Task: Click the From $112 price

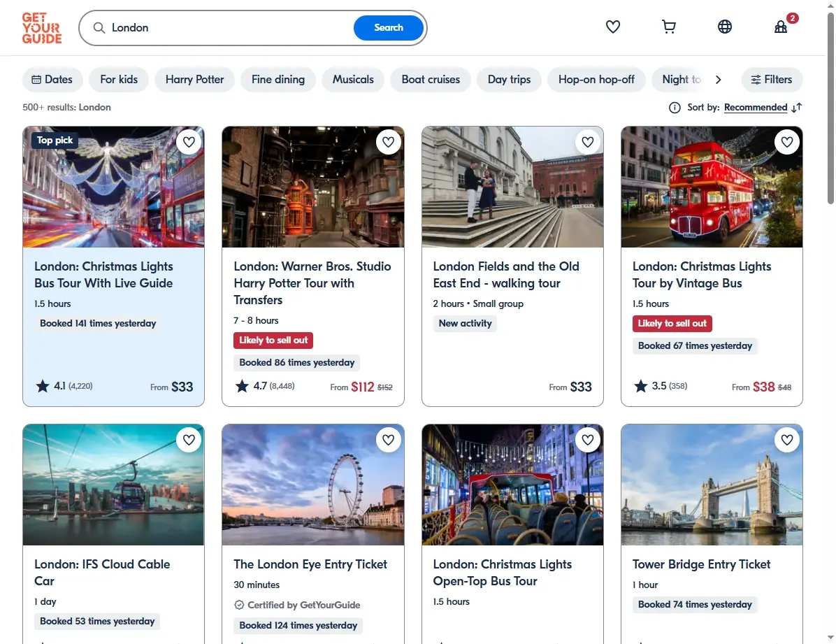Action: point(352,387)
